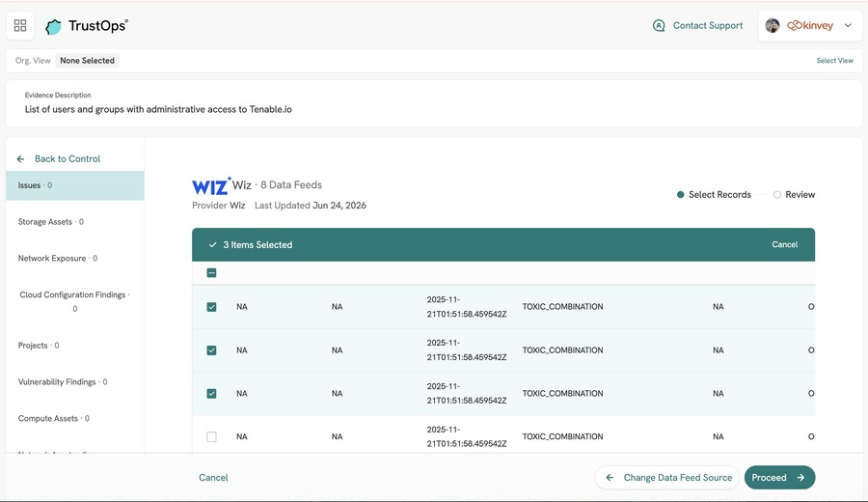Click the arrow icon on Proceed button
The width and height of the screenshot is (868, 502).
800,478
